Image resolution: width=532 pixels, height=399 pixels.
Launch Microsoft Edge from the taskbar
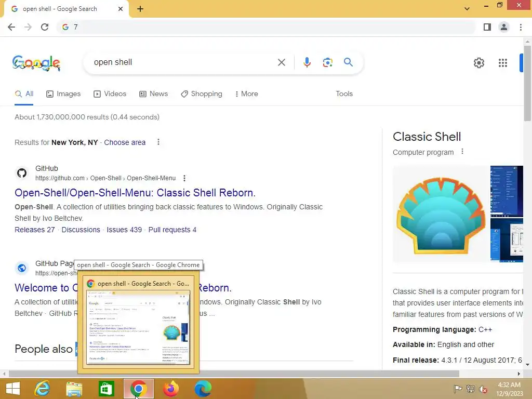point(203,389)
